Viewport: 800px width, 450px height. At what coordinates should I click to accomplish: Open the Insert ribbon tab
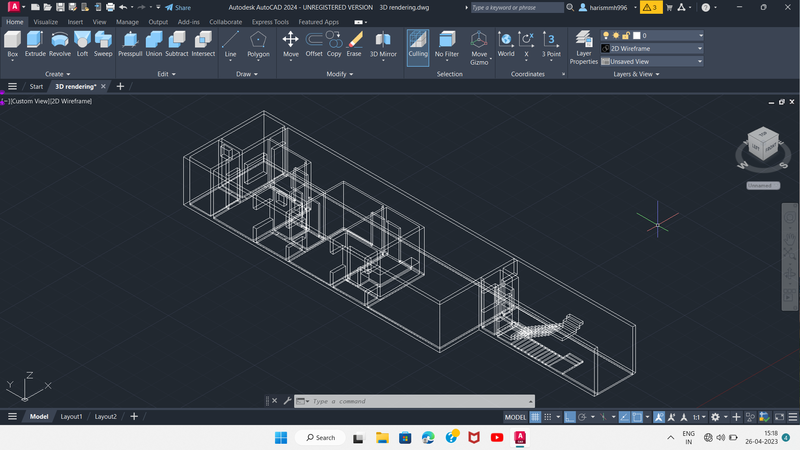(75, 22)
